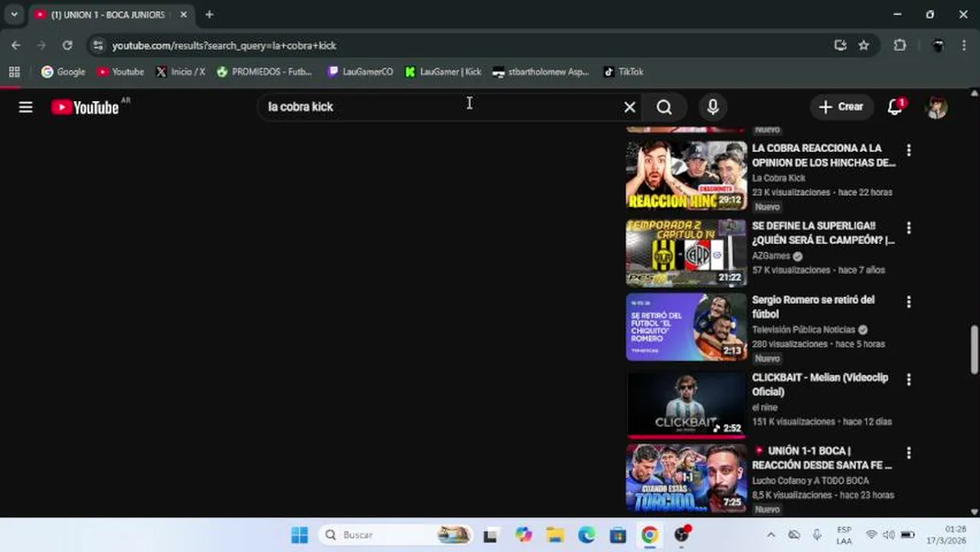
Task: Open Chrome extensions puzzle icon
Action: pos(900,45)
